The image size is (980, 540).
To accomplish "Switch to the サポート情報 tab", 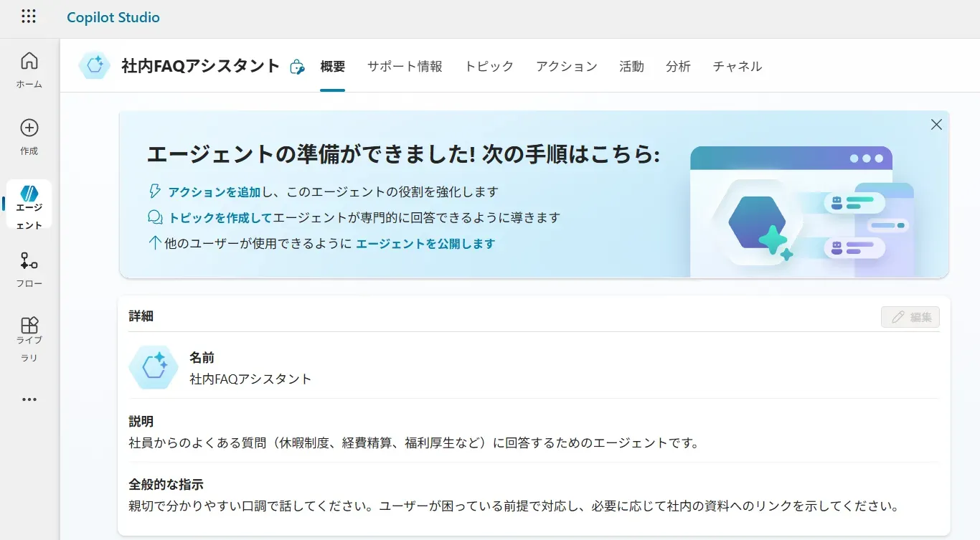I will [405, 67].
